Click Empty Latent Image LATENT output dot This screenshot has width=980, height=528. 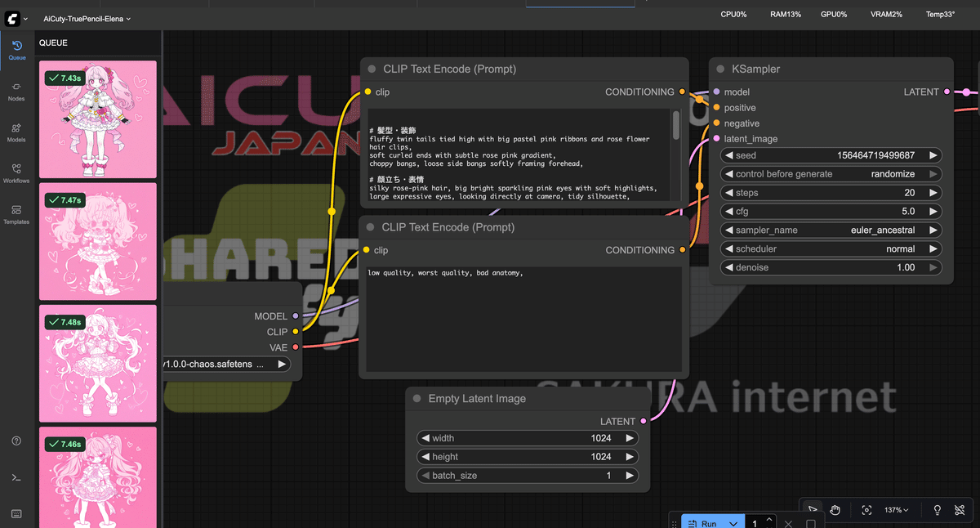coord(644,421)
